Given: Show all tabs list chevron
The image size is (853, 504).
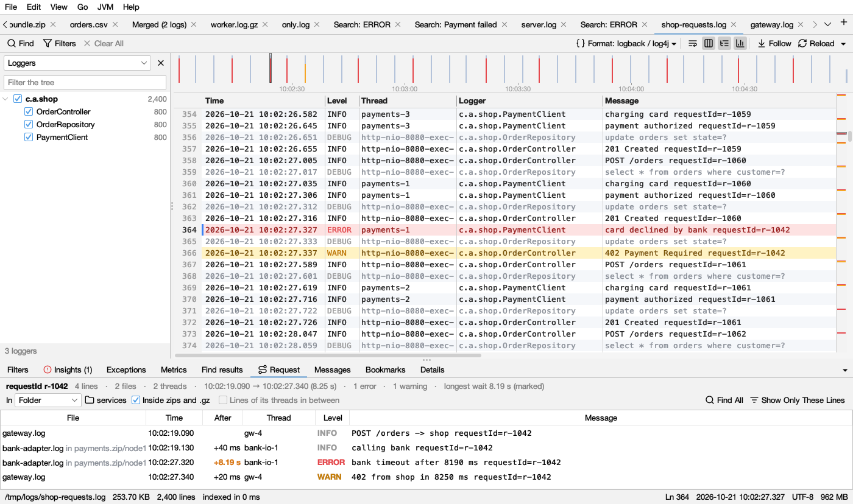Looking at the screenshot, I should (827, 24).
